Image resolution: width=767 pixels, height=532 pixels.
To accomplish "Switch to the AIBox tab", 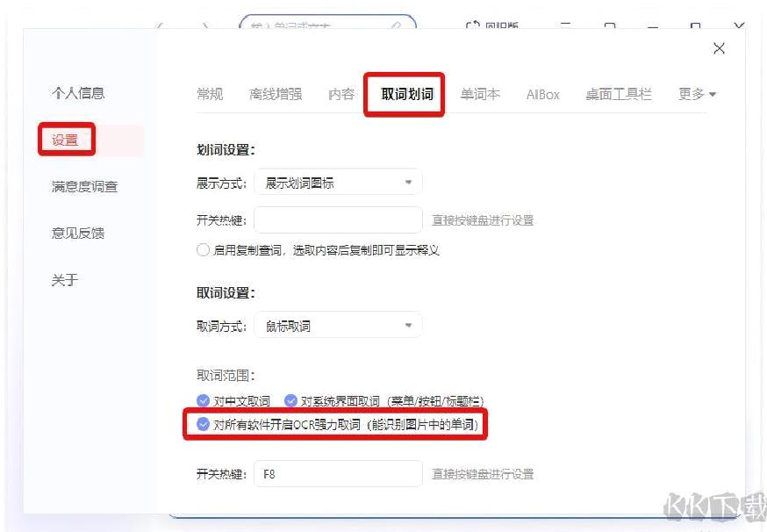I will pos(542,95).
